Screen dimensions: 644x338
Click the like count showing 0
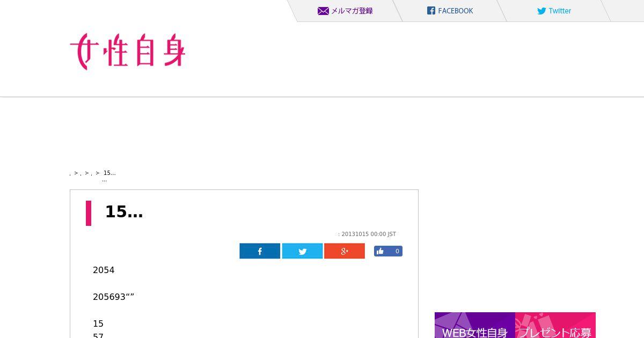pyautogui.click(x=397, y=251)
